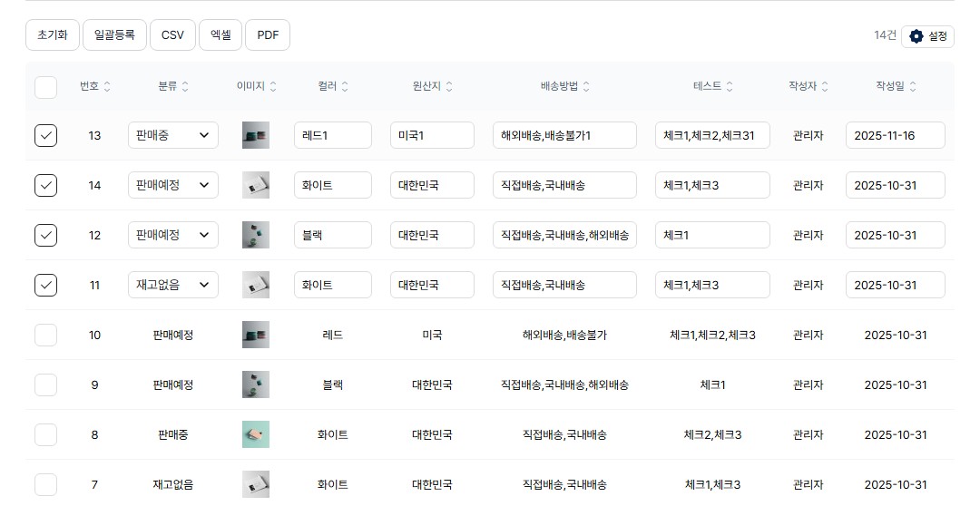Viewport: 980px width, 506px height.
Task: Open settings with the gear 설정 button
Action: (927, 36)
